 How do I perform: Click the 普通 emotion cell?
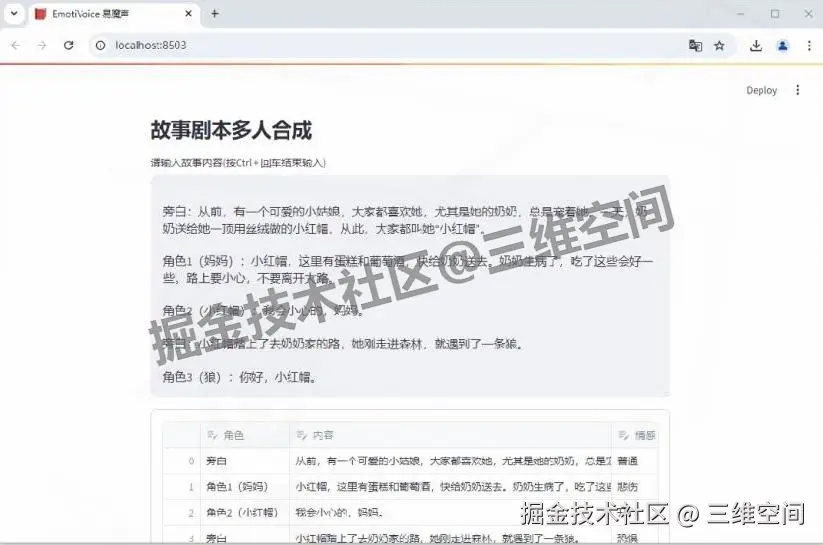[635, 461]
